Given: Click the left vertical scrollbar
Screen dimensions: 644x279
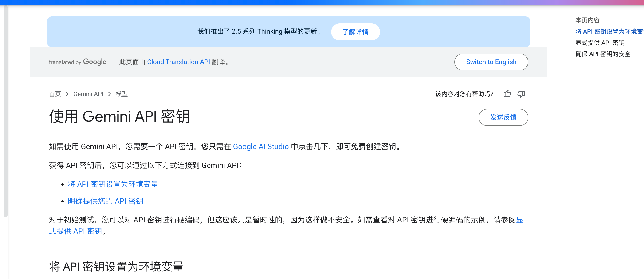Looking at the screenshot, I should pyautogui.click(x=5, y=111).
